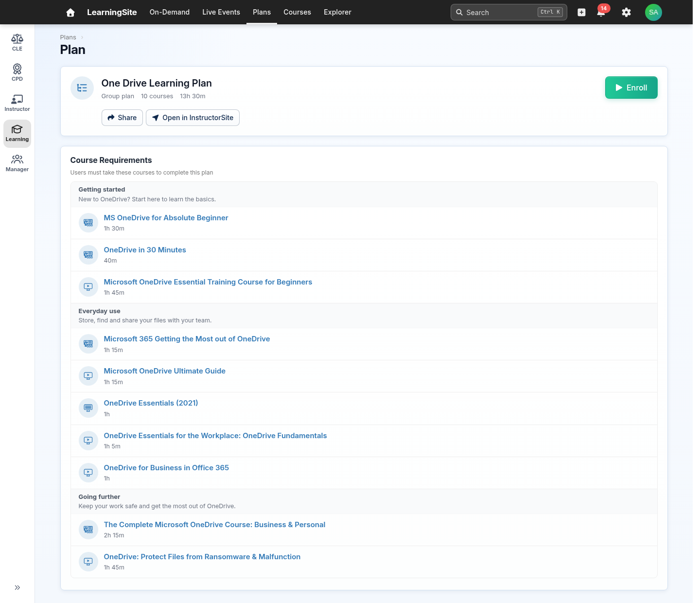Open the Instructor sidebar section
700x603 pixels.
17,103
